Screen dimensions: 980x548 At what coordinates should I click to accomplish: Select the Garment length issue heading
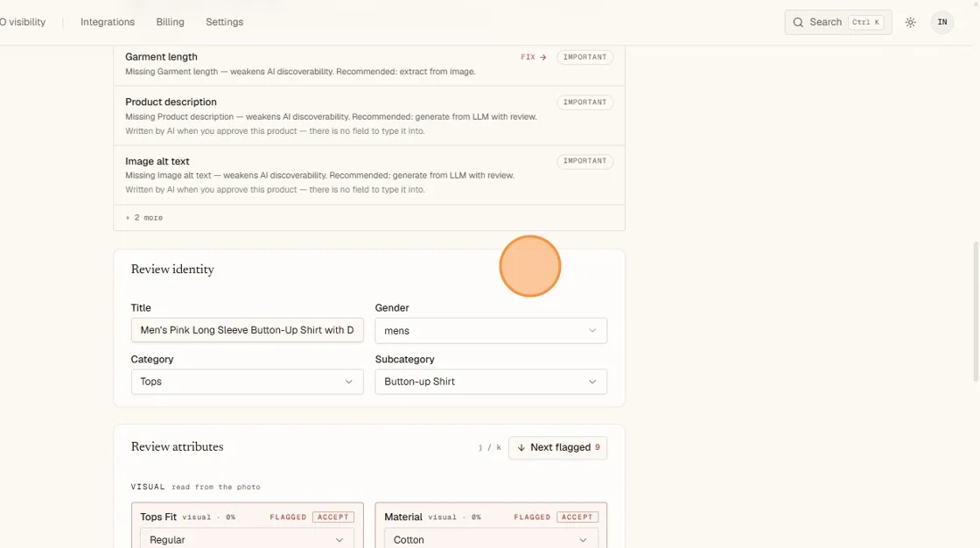click(x=161, y=57)
